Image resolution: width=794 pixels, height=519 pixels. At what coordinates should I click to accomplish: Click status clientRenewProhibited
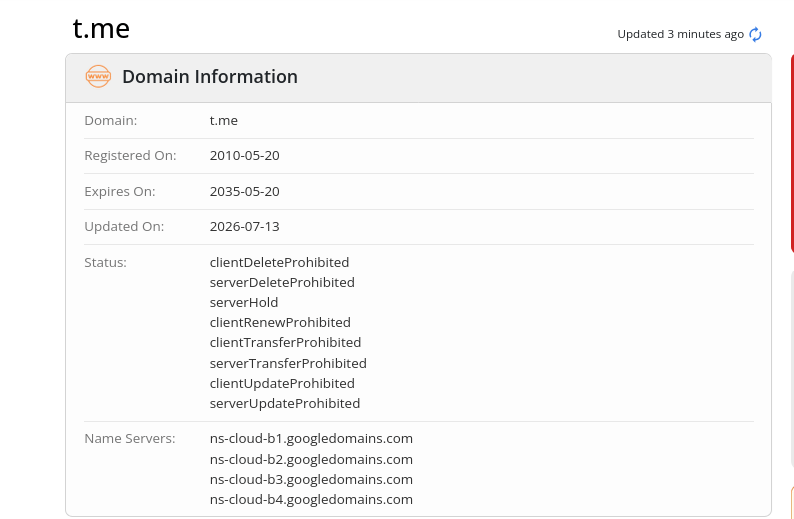coord(280,322)
